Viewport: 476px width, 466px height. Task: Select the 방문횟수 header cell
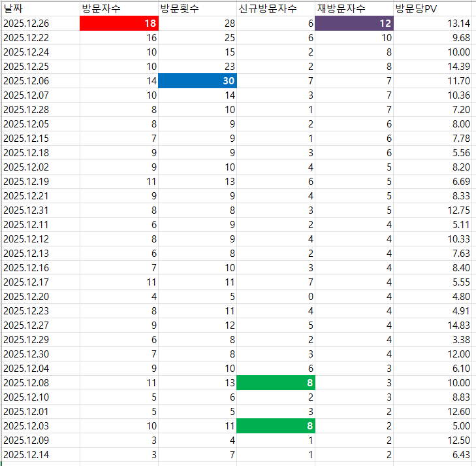pos(197,8)
